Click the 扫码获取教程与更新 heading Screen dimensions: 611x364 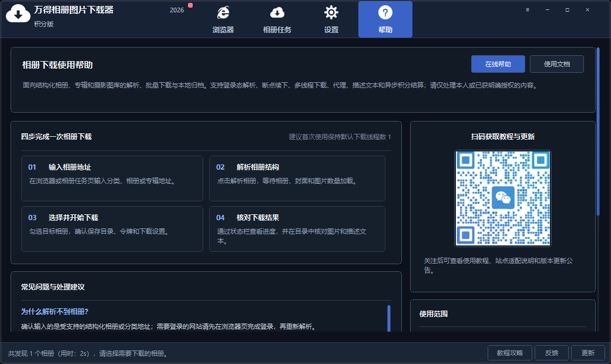tap(503, 137)
